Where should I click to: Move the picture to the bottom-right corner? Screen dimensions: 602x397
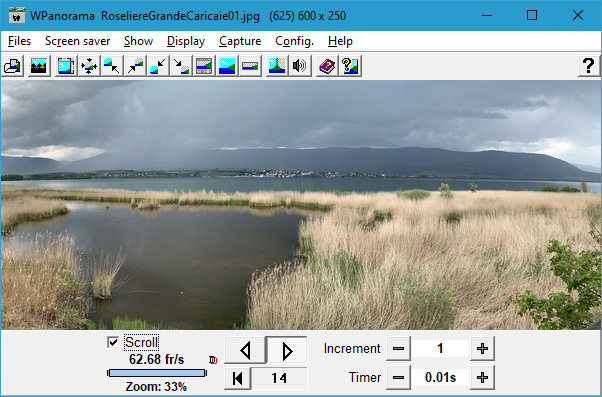click(x=181, y=66)
